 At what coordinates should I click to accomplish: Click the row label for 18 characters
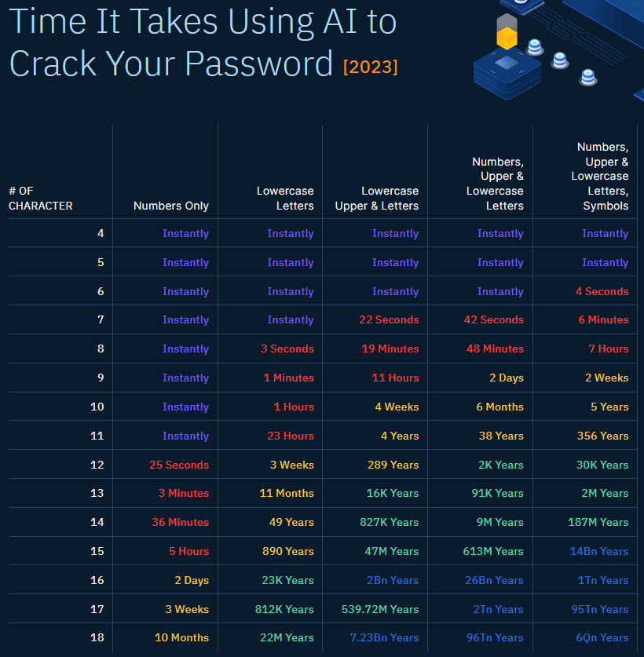97,637
